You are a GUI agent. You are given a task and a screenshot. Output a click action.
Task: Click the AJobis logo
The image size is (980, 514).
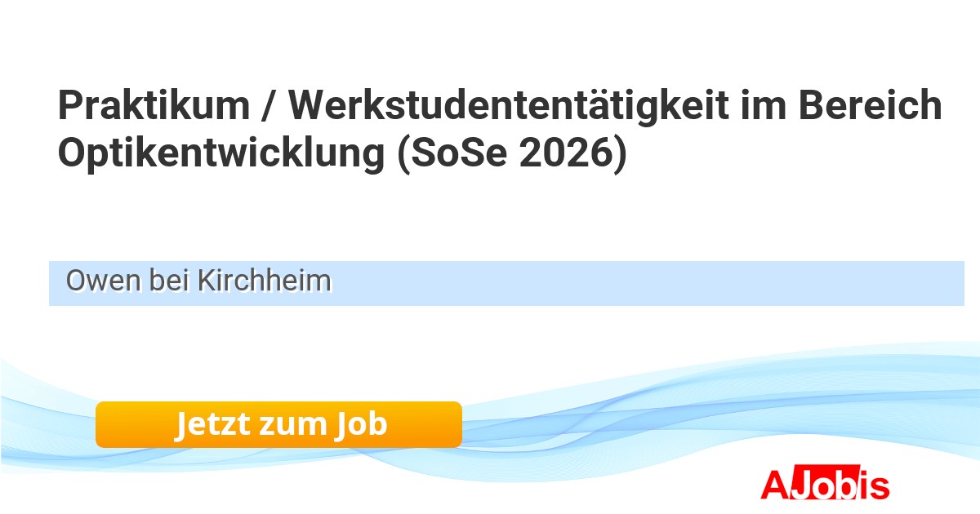(x=825, y=485)
